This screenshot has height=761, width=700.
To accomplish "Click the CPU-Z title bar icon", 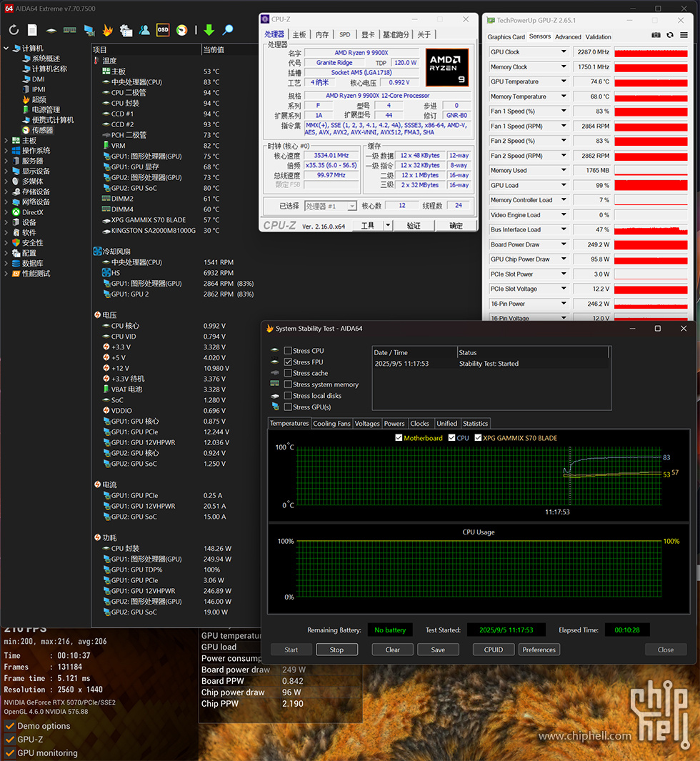I will coord(265,19).
